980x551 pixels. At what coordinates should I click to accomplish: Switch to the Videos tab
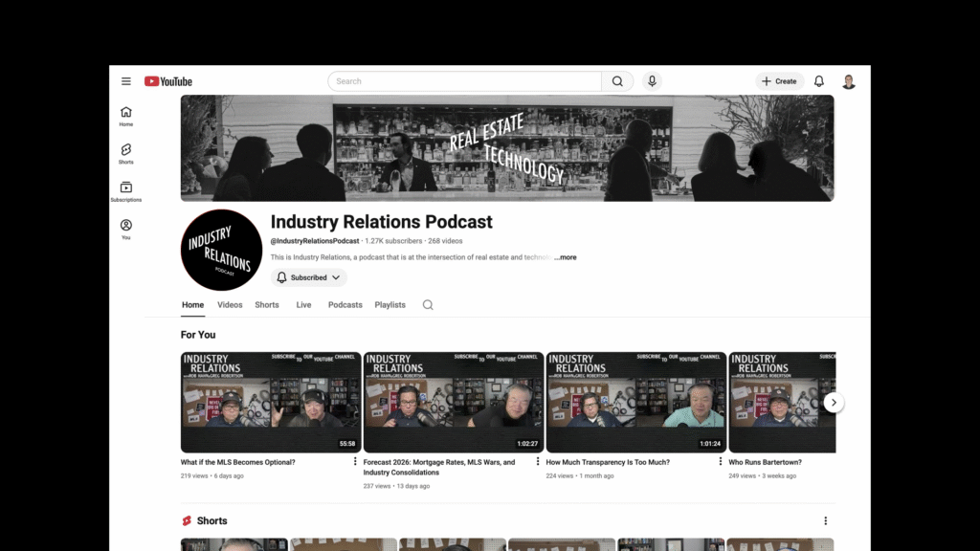click(x=230, y=305)
